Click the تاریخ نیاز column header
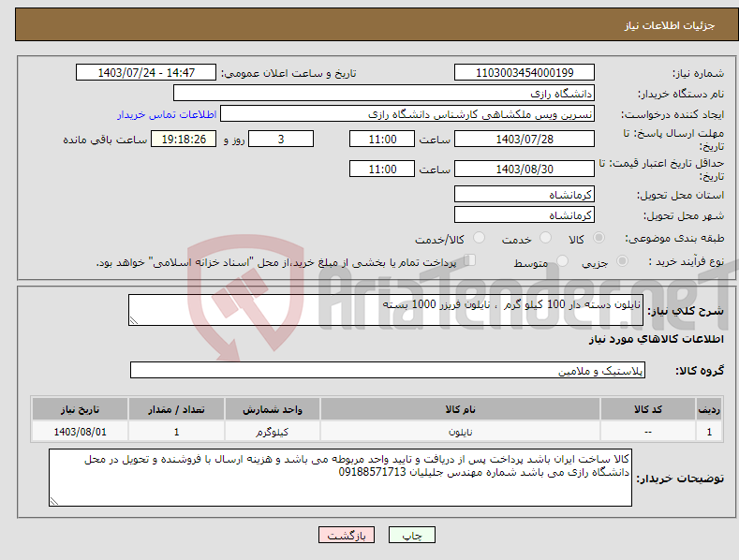The height and width of the screenshot is (560, 739). pos(81,409)
